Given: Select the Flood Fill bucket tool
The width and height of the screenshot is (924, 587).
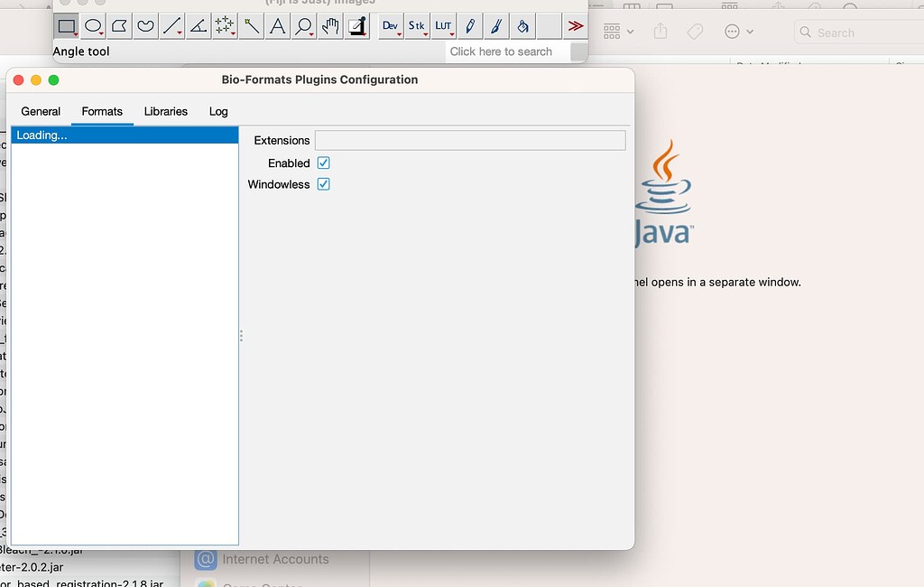Looking at the screenshot, I should coord(522,26).
